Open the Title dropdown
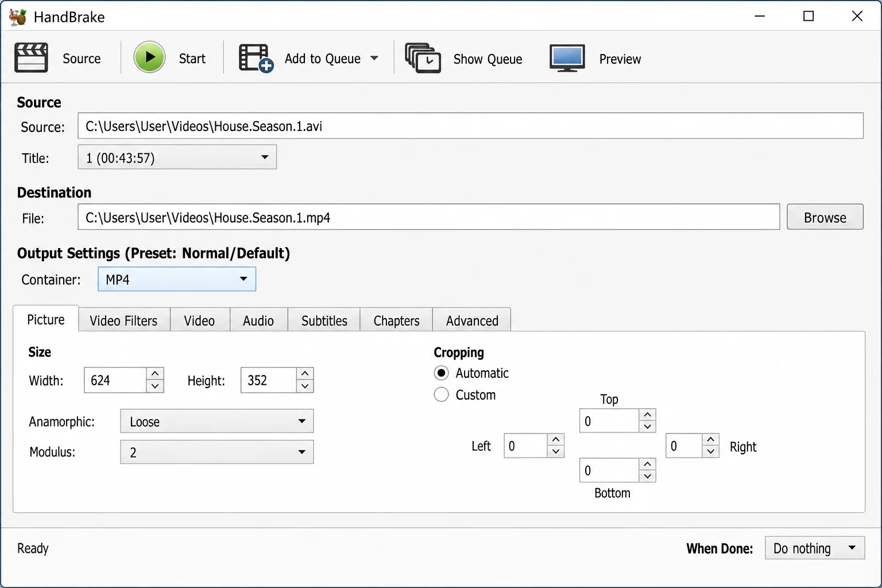 (177, 157)
